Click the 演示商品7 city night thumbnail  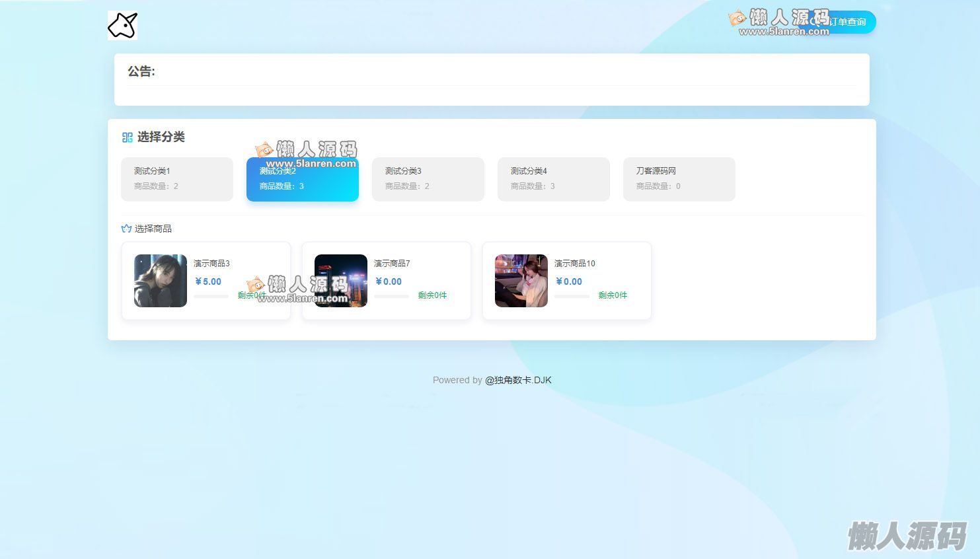341,281
